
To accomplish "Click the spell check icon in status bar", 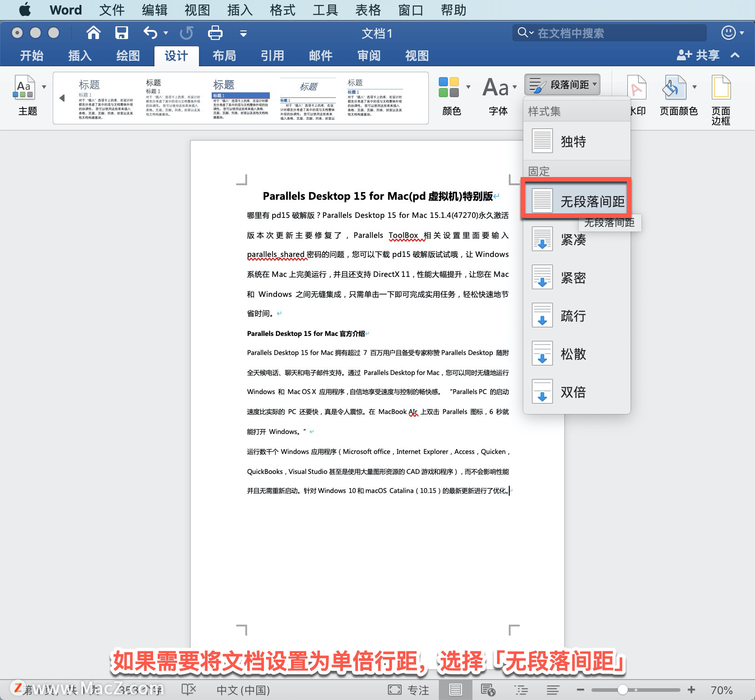I will click(x=189, y=690).
